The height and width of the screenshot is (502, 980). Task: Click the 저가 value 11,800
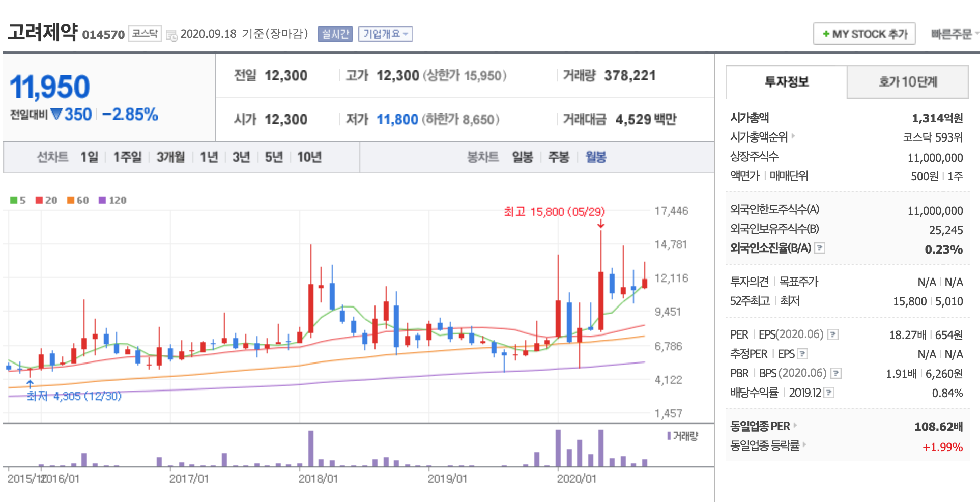(397, 120)
